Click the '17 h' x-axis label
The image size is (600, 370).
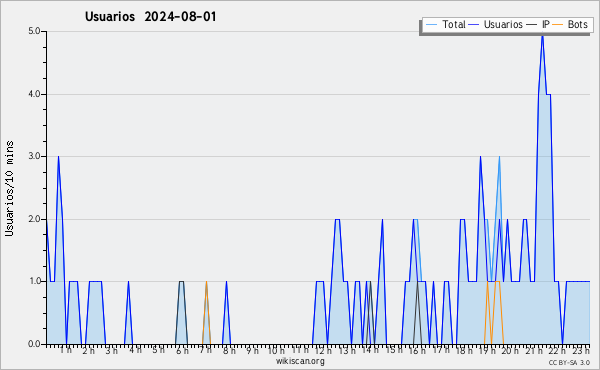click(x=441, y=350)
